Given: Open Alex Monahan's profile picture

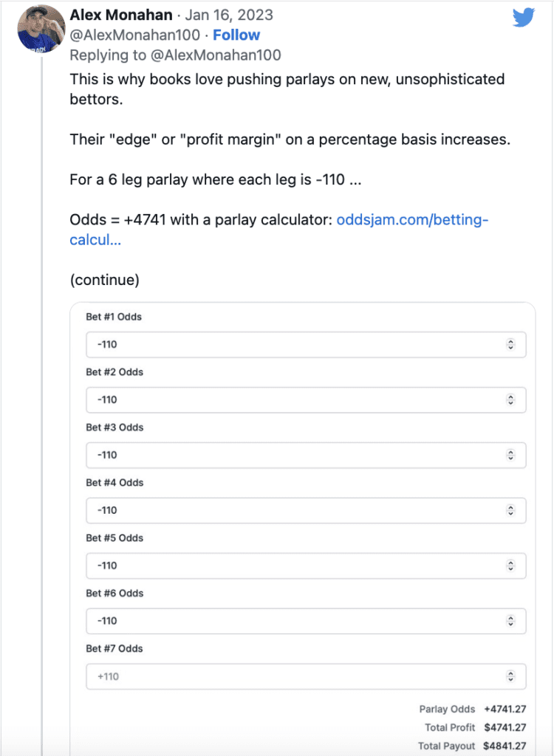Looking at the screenshot, I should (x=41, y=29).
